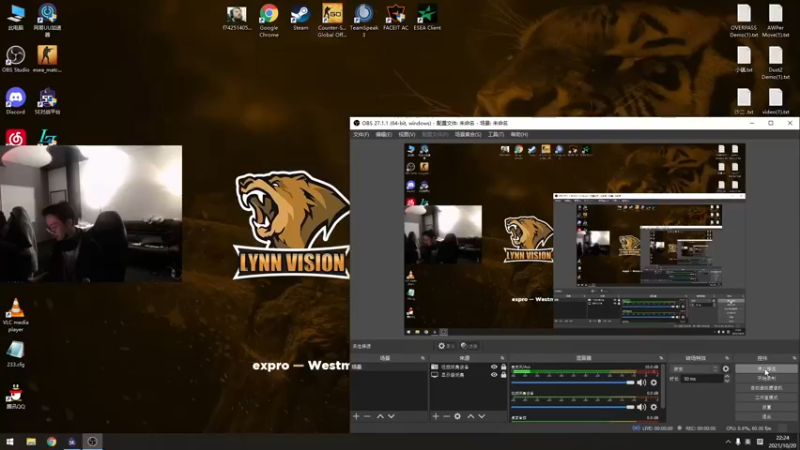Open Mic/Aux audio settings gear
The width and height of the screenshot is (800, 450).
click(x=654, y=383)
